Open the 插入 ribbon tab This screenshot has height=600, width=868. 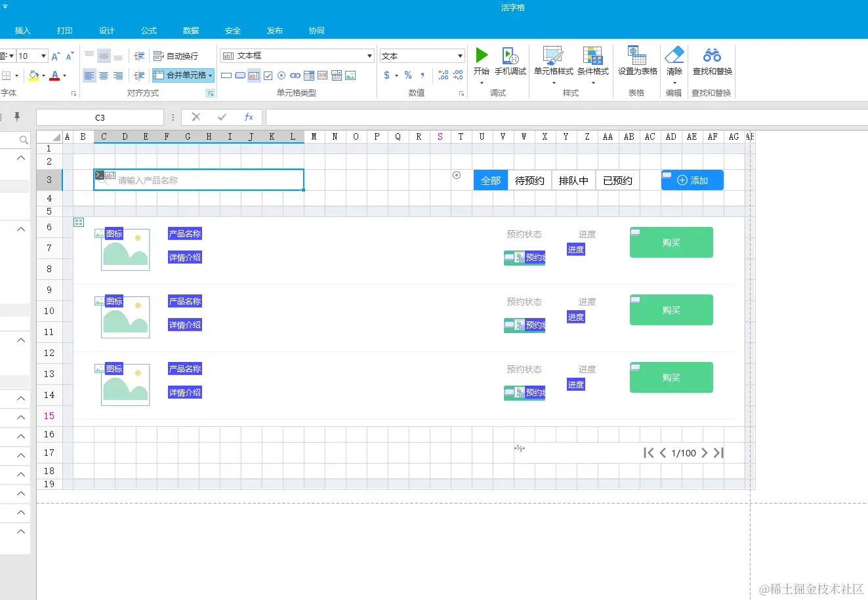[x=23, y=31]
